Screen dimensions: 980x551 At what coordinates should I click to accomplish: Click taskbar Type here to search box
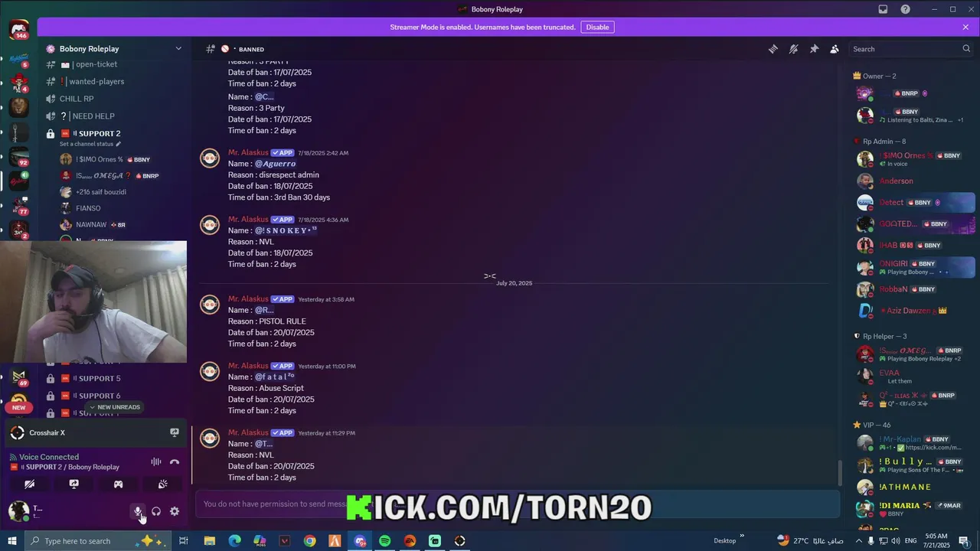(x=98, y=541)
